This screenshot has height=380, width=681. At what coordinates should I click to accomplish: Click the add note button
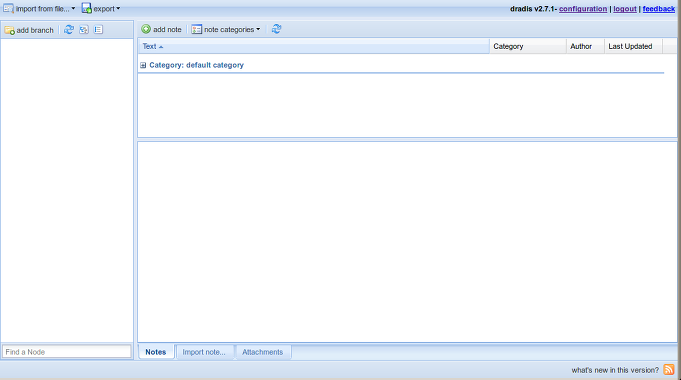(162, 30)
